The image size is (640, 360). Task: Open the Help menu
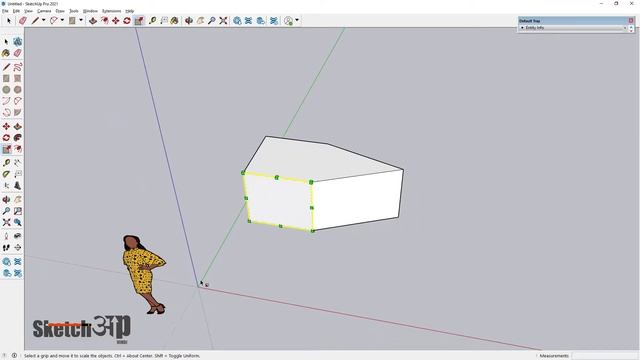(x=129, y=11)
